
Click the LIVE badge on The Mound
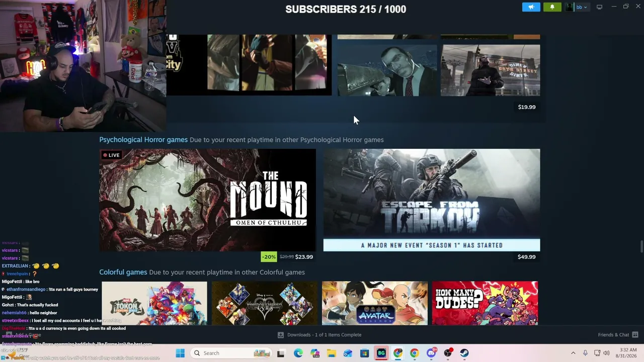111,155
